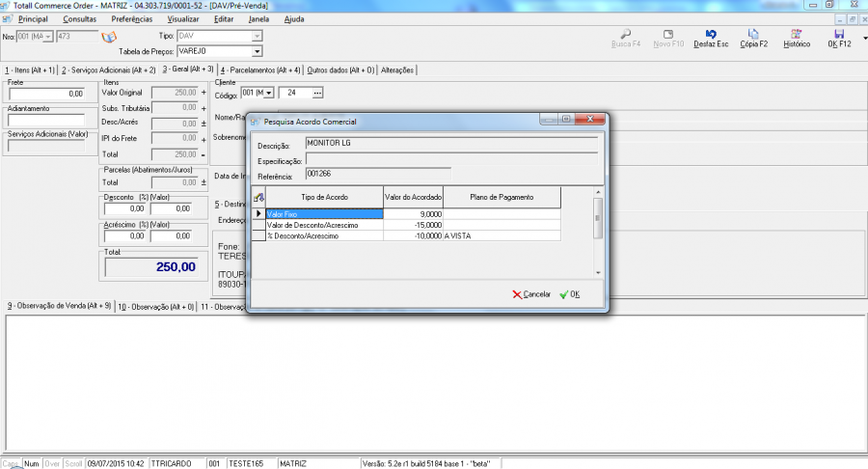Open the Histórico toolbar icon

pyautogui.click(x=796, y=34)
